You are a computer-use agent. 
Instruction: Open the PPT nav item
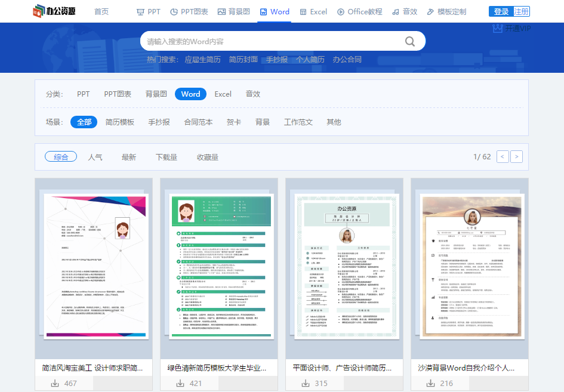(x=149, y=11)
